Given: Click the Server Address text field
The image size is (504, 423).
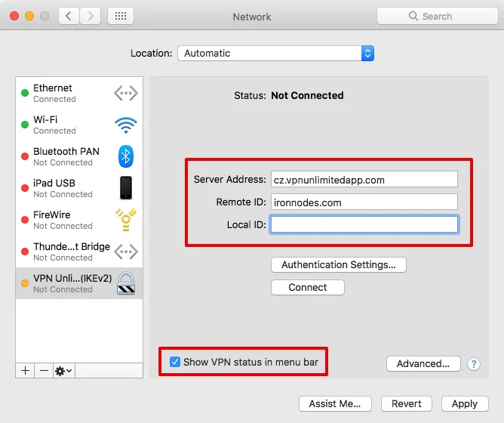Looking at the screenshot, I should (364, 179).
